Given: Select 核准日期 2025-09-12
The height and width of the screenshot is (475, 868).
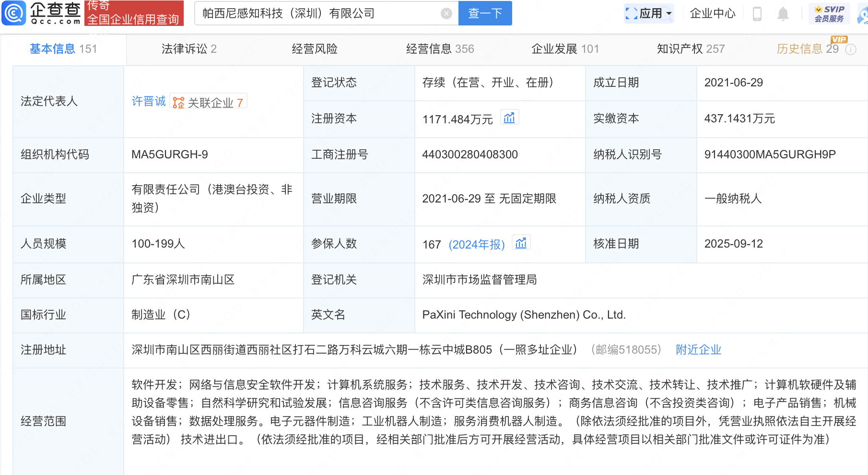Looking at the screenshot, I should click(733, 244).
